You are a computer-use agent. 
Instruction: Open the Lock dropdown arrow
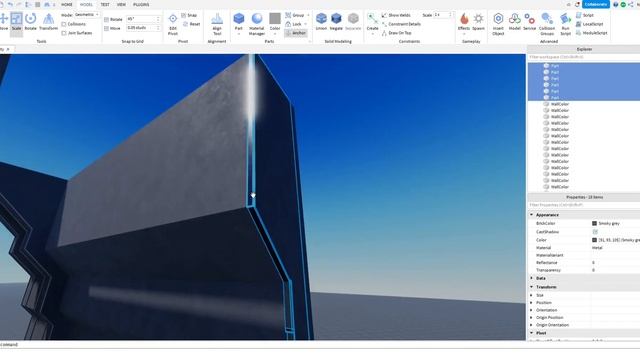tap(305, 24)
